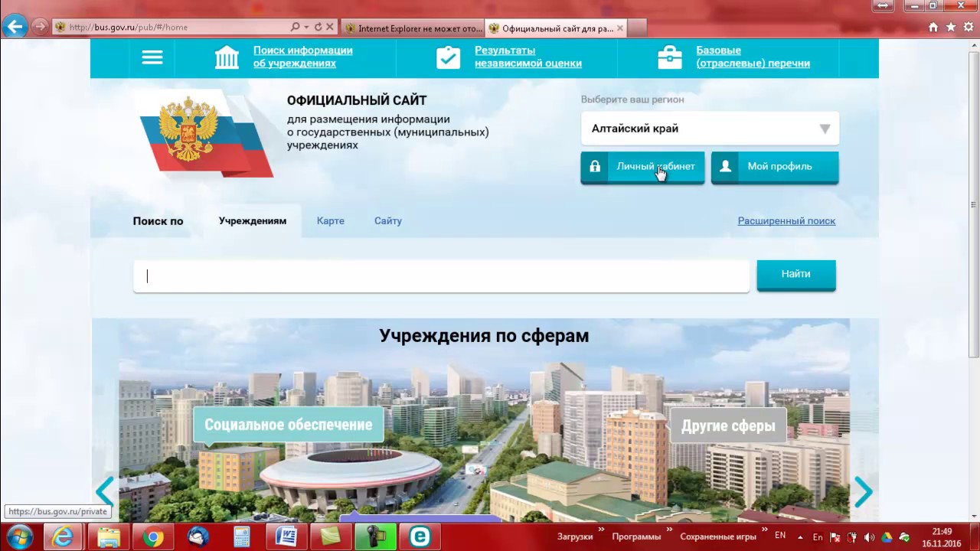Launch Google Chrome from the taskbar
This screenshot has width=980, height=551.
click(153, 537)
